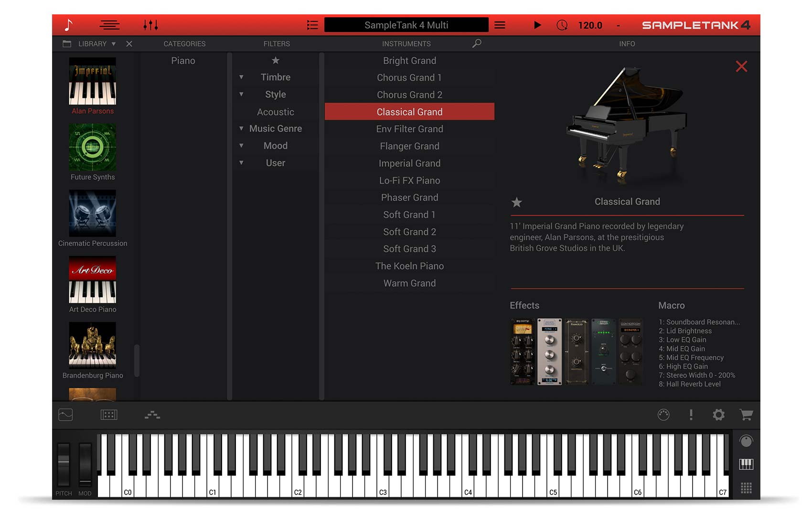Screen dimensions: 812x516
Task: Toggle favorite star for Classical Grand
Action: coord(516,202)
